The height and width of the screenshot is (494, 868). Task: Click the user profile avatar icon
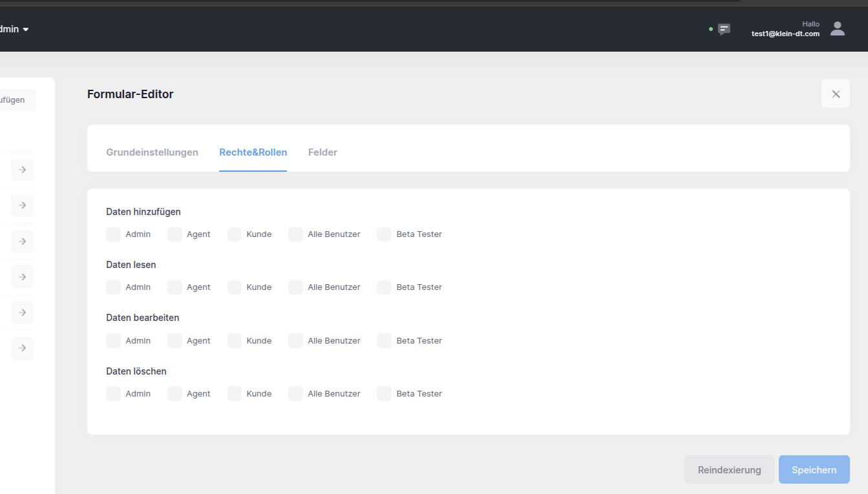click(x=837, y=28)
